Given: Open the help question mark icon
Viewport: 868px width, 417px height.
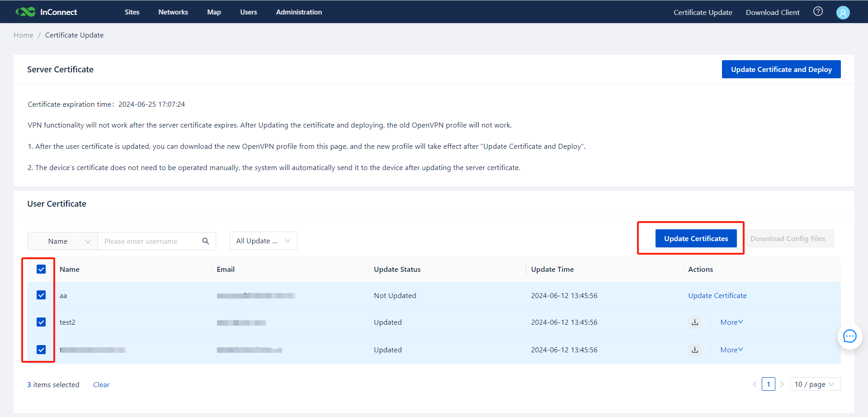Looking at the screenshot, I should [x=818, y=12].
